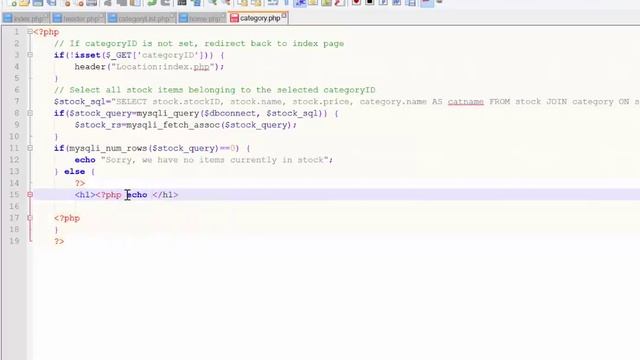Close the index.php tab

46,16
